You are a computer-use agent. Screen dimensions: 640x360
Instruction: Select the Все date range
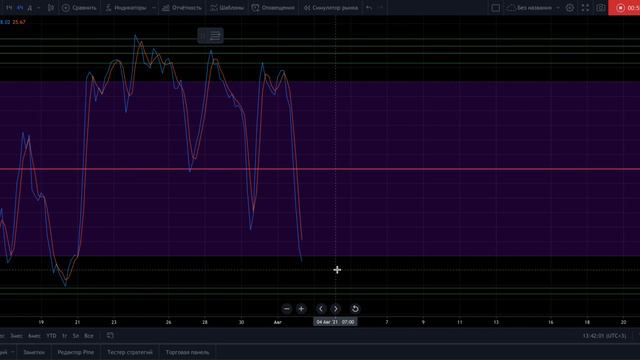tap(89, 336)
